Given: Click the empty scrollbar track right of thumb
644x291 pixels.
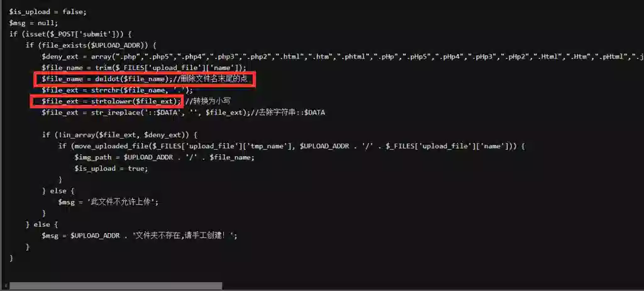Looking at the screenshot, I should pyautogui.click(x=431, y=286).
